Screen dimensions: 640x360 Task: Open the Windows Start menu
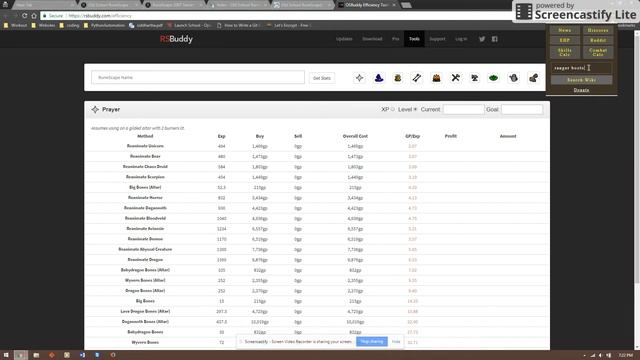point(6,355)
